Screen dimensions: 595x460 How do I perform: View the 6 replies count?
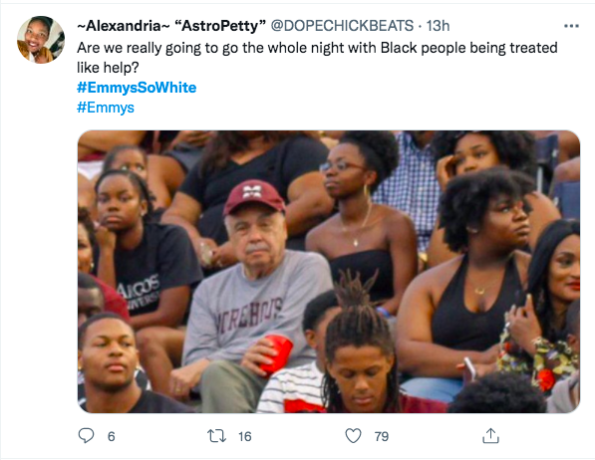click(111, 436)
